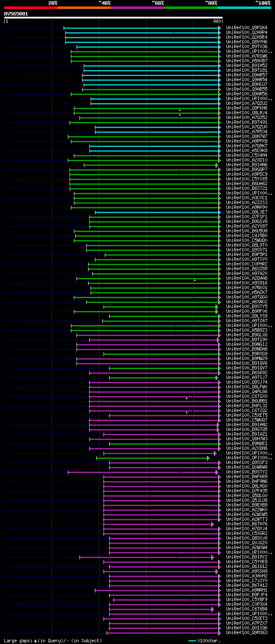This screenshot has height=644, width=275.
Task: Click the UniRef100_B9I8Y2 label
Action: (x=247, y=557)
